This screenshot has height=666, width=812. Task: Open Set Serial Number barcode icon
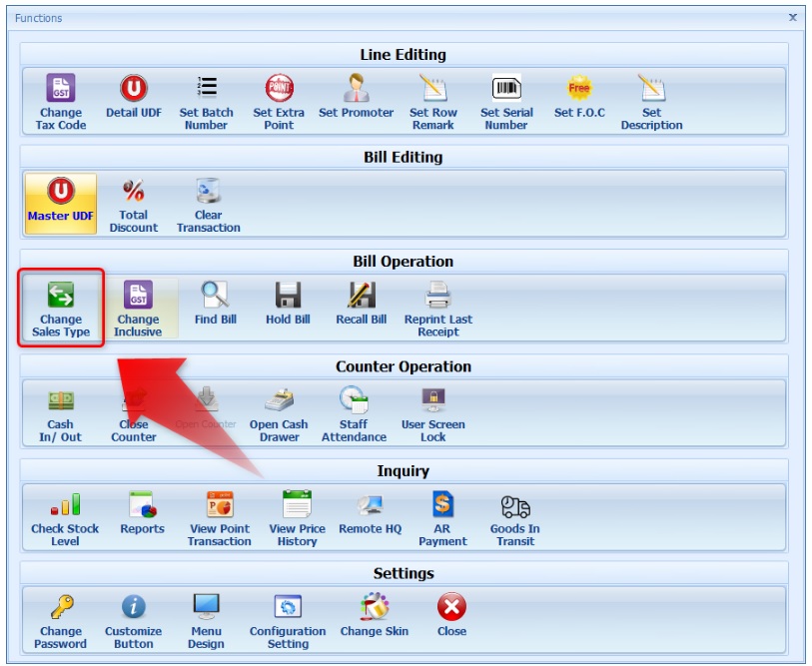[x=506, y=90]
